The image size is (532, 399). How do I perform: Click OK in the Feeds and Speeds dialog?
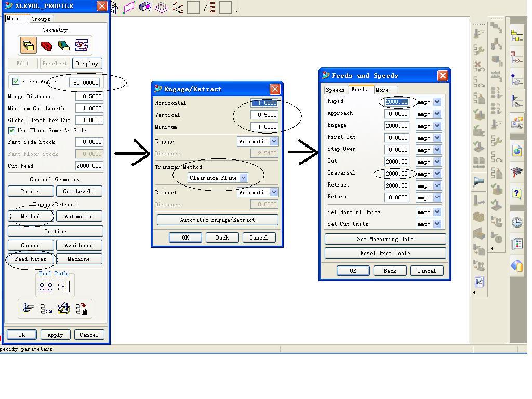click(353, 271)
